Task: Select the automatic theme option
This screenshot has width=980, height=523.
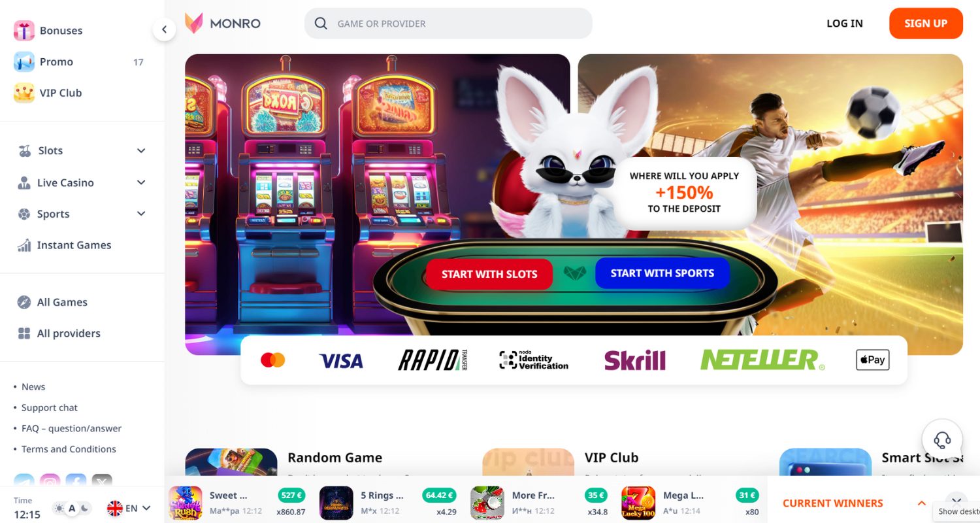Action: click(72, 508)
